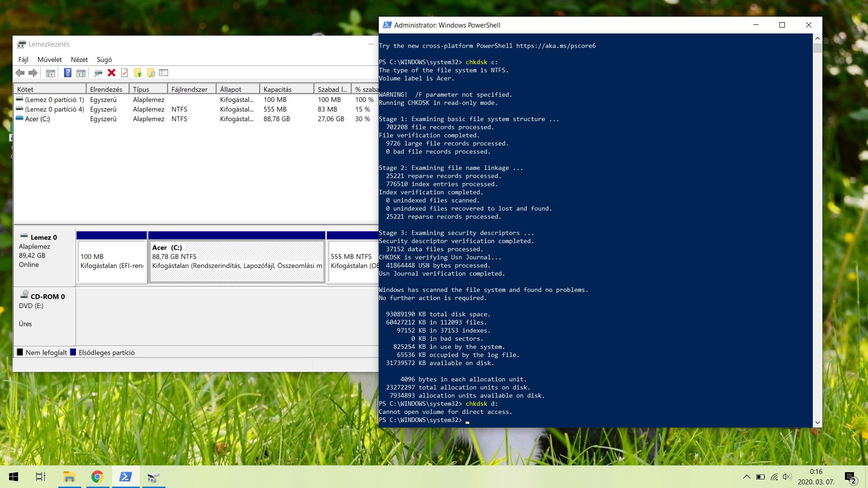
Task: Switch to PowerShell taskbar icon
Action: 126,477
